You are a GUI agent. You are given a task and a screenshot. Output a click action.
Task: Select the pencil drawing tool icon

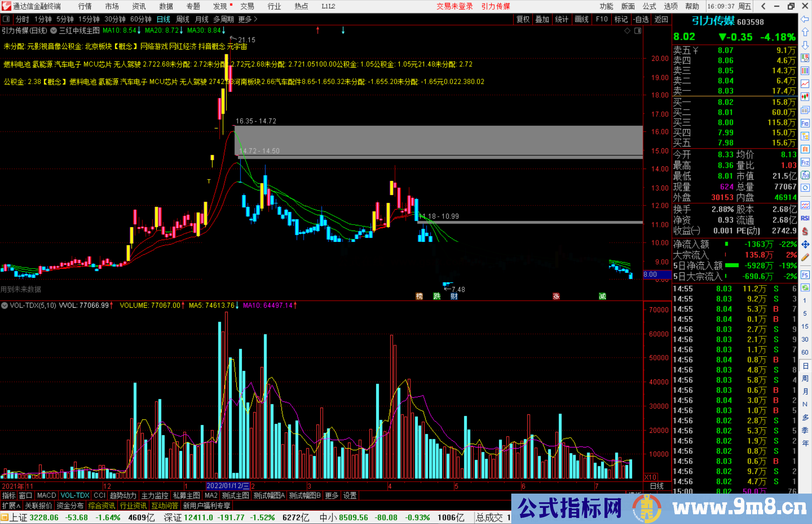805,257
